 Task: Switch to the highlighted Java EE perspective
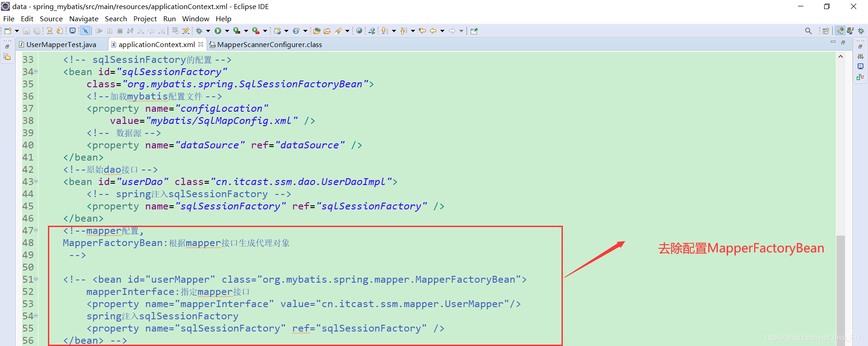click(x=840, y=31)
